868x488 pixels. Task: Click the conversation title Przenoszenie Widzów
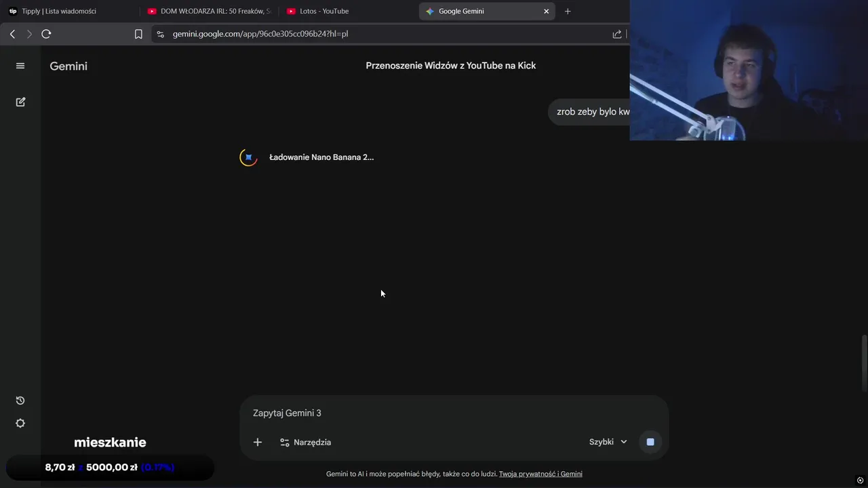[x=451, y=66]
